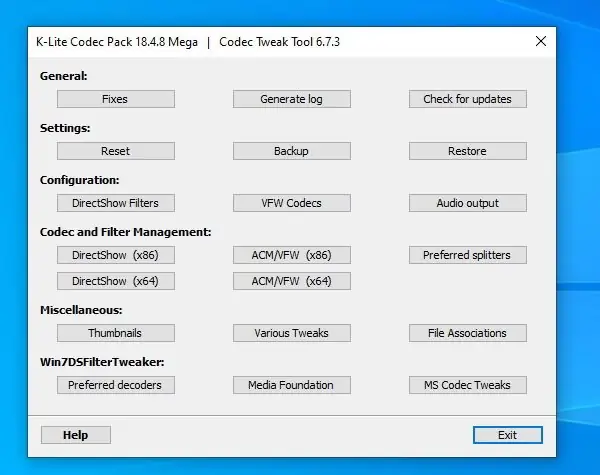The height and width of the screenshot is (475, 600).
Task: Restore settings from backup
Action: pos(467,151)
